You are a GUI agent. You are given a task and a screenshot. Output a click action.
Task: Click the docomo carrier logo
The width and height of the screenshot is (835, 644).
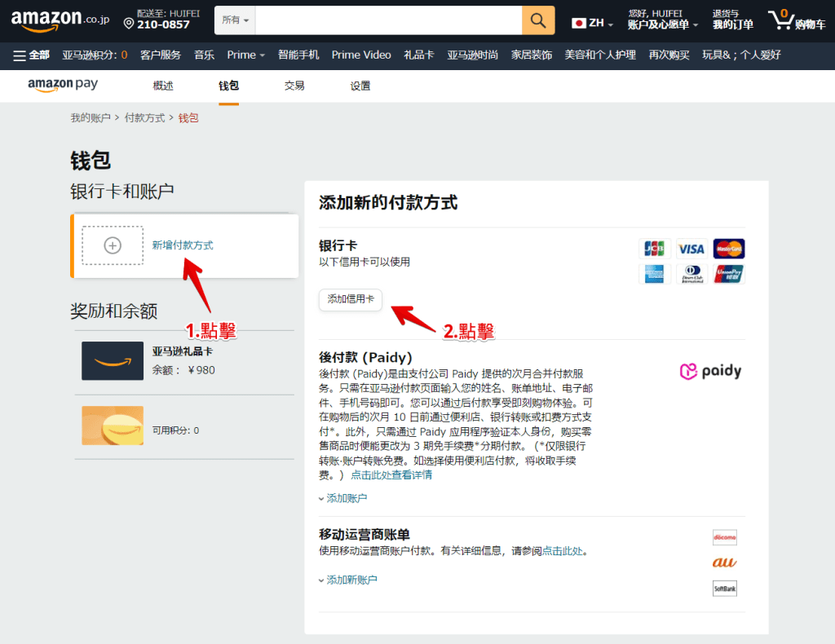point(725,537)
